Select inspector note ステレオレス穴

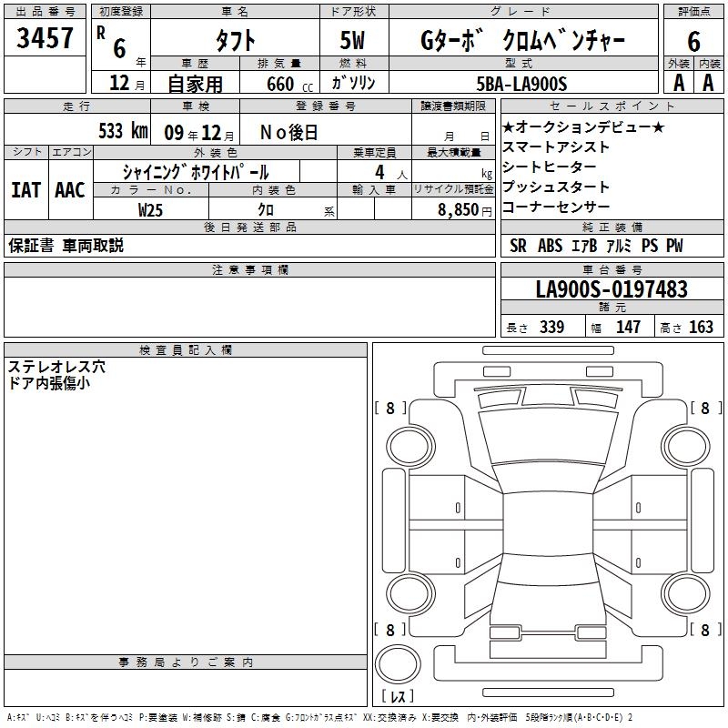[56, 367]
